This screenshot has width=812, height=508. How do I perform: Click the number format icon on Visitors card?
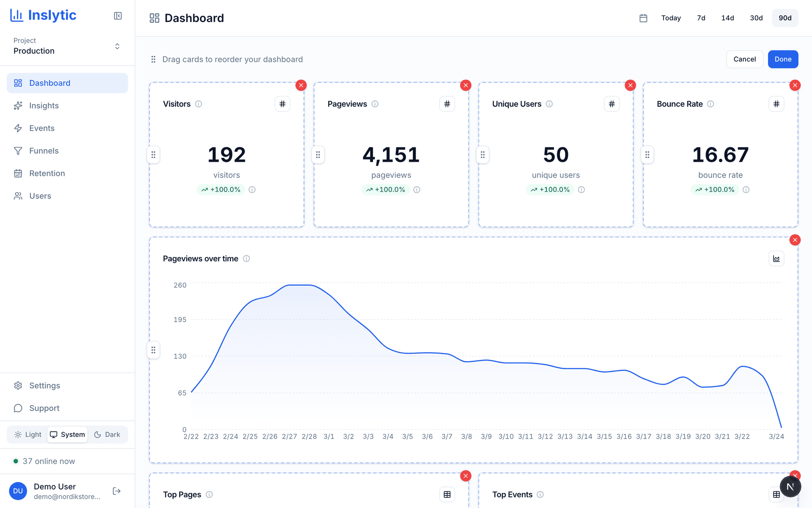coord(283,104)
